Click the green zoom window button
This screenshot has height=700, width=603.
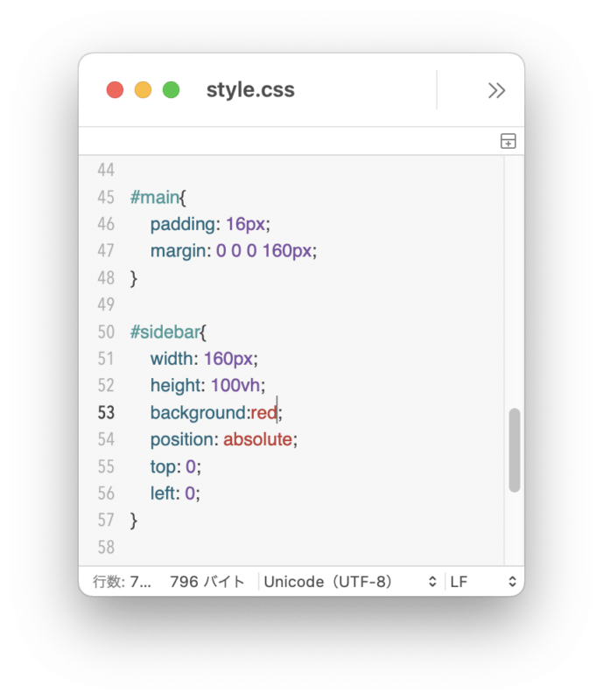pos(171,90)
